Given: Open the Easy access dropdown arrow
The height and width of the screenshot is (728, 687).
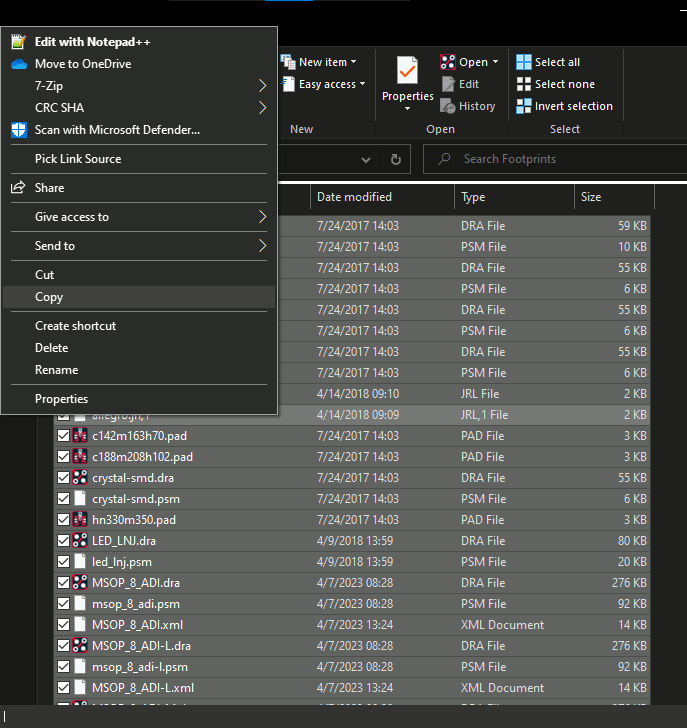Looking at the screenshot, I should 363,84.
